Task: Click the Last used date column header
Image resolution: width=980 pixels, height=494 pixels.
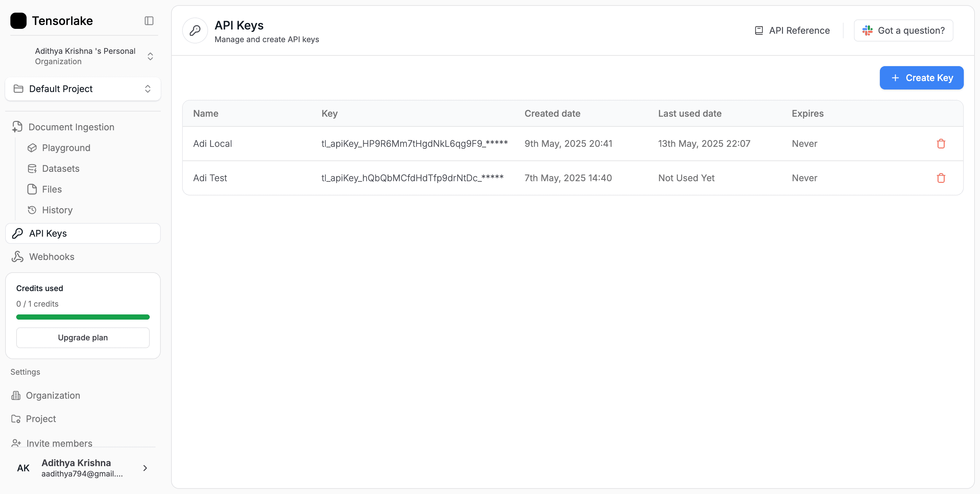Action: pos(690,113)
